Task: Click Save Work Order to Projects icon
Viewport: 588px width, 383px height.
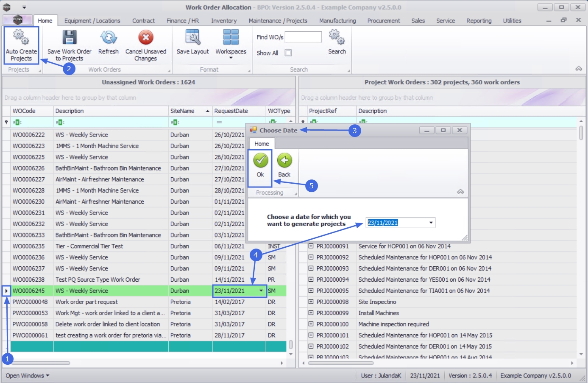Action: 69,38
